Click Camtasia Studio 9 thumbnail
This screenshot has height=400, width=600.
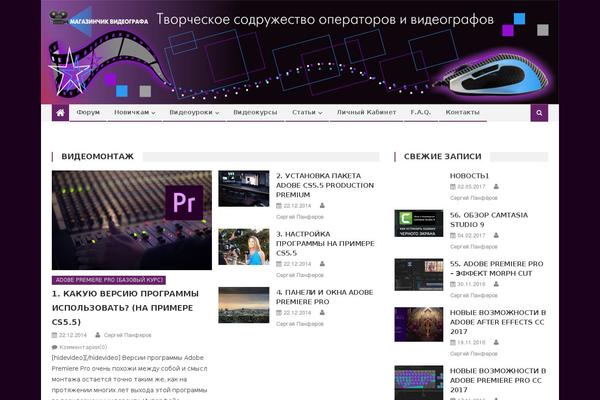coord(419,223)
